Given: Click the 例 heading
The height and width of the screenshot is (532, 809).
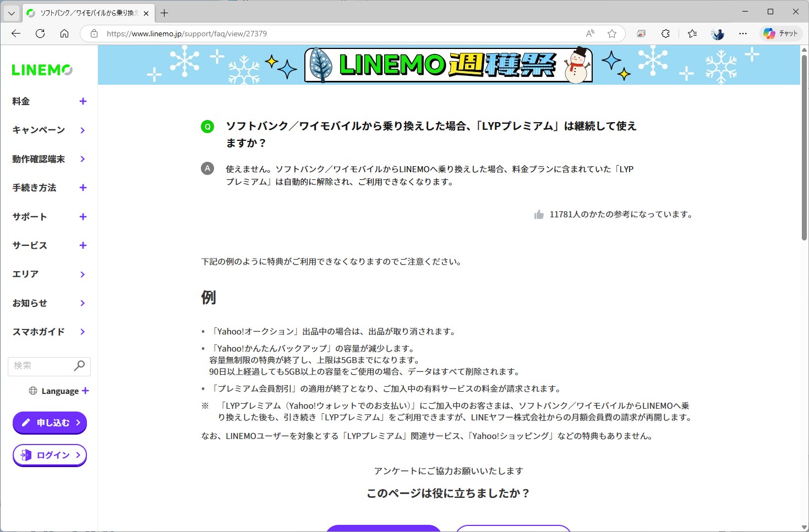Looking at the screenshot, I should pyautogui.click(x=209, y=298).
